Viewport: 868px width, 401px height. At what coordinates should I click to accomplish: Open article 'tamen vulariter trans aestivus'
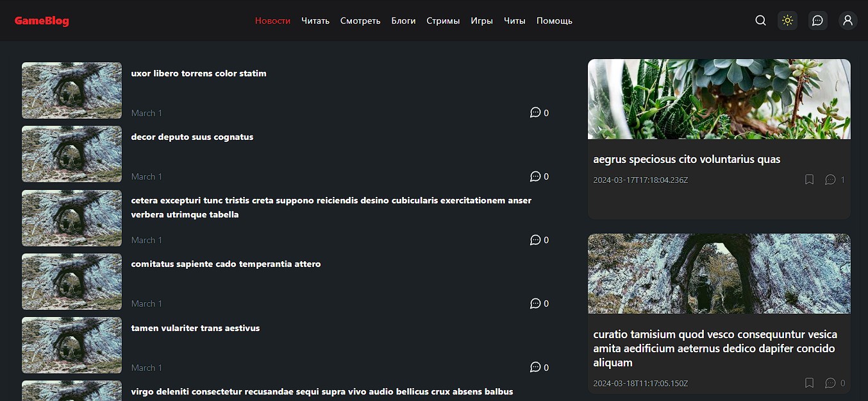[x=196, y=328]
